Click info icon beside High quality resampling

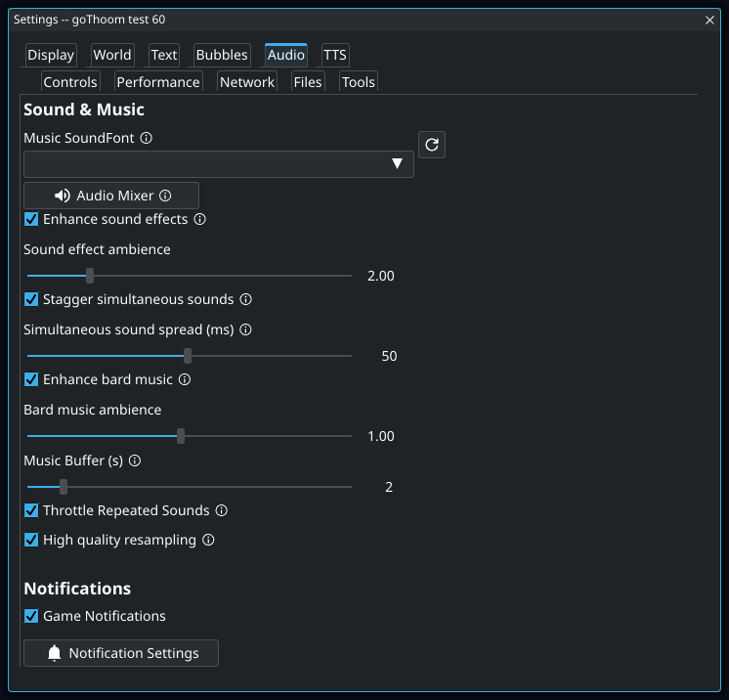click(208, 540)
